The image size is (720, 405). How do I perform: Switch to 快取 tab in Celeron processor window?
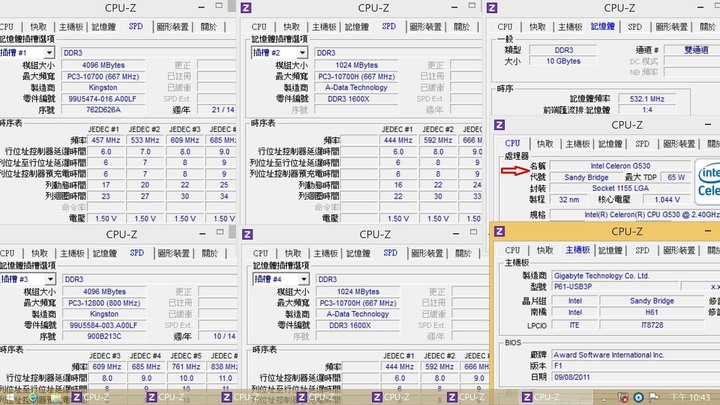[545, 144]
